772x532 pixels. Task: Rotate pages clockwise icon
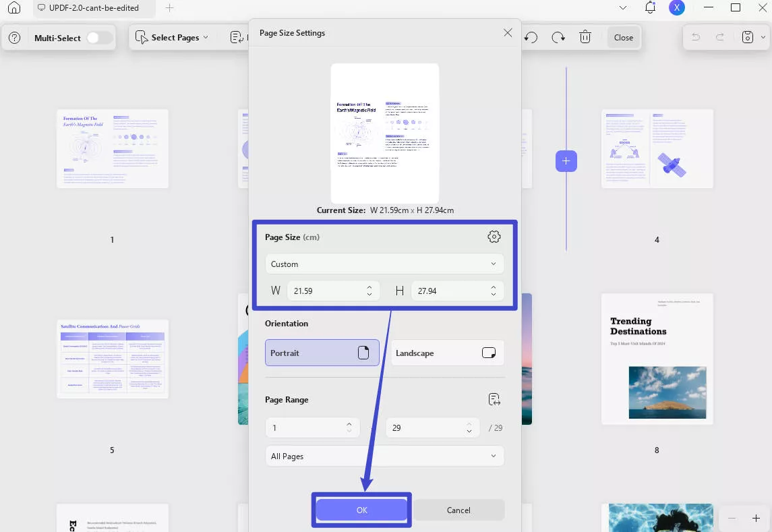coord(558,38)
